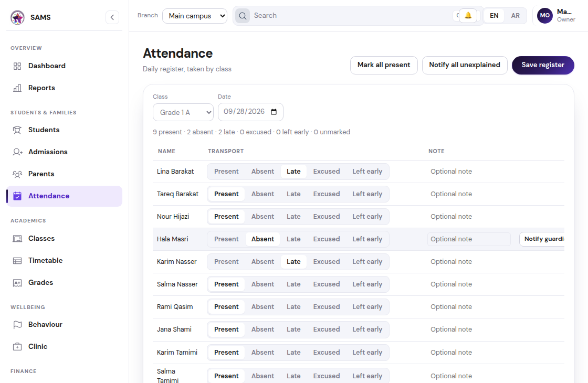Viewport: 588px width, 383px height.
Task: Click the Reports bar chart icon
Action: point(17,88)
